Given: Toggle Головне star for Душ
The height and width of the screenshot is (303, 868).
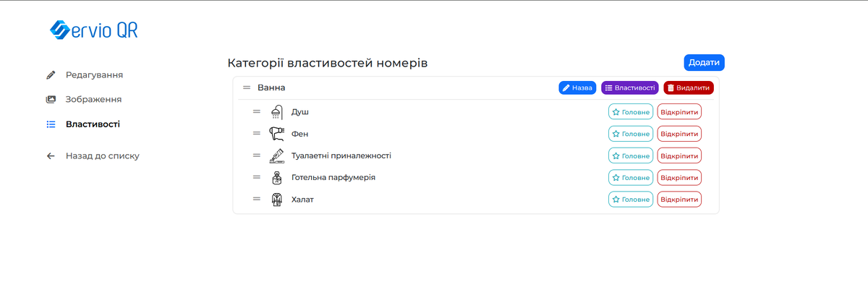Looking at the screenshot, I should 630,112.
